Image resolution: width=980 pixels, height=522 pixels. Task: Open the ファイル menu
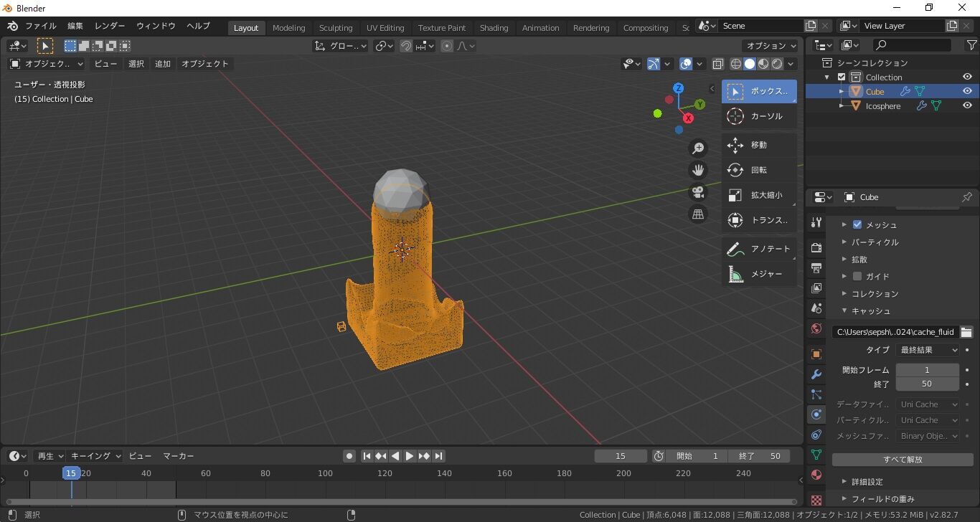tap(40, 26)
